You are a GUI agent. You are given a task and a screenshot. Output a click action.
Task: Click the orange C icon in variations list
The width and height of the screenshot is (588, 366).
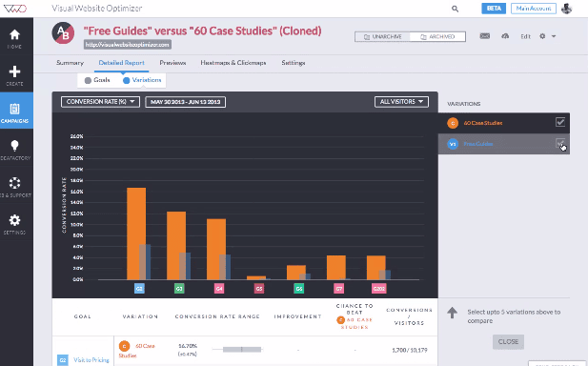click(x=453, y=123)
